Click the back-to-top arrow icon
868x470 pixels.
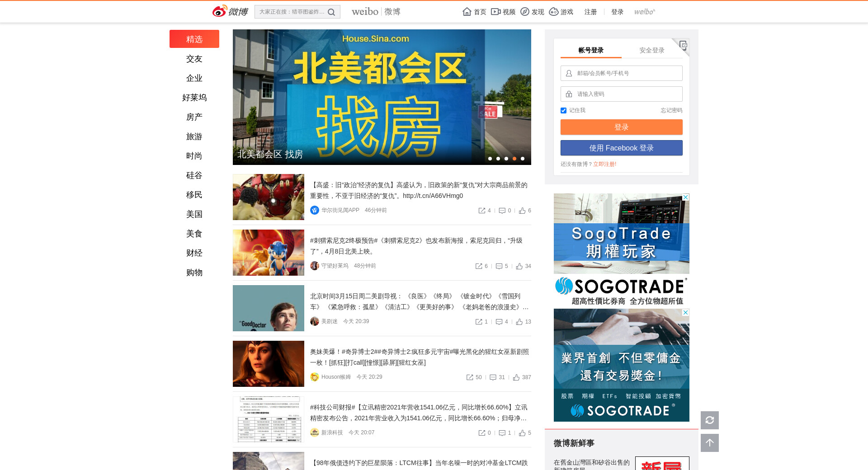pos(709,443)
